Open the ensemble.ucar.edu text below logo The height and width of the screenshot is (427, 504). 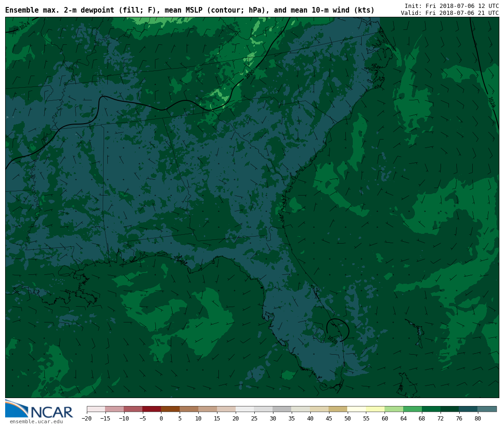point(36,421)
